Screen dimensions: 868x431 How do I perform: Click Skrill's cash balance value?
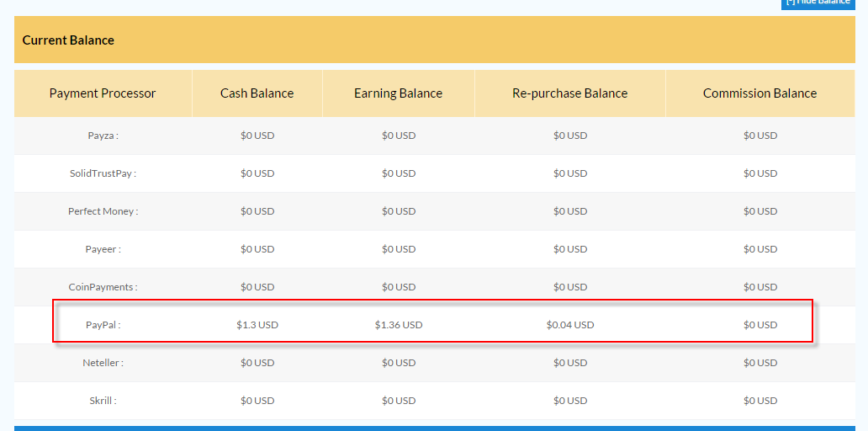[257, 401]
